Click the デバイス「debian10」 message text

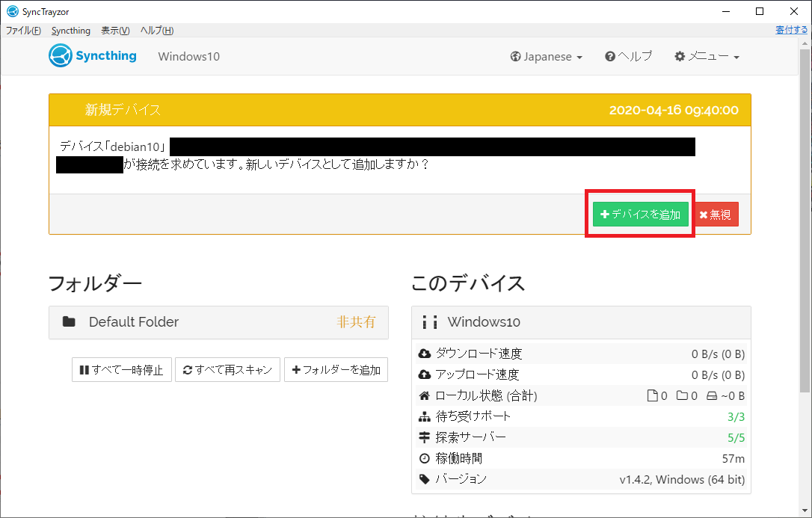[112, 147]
